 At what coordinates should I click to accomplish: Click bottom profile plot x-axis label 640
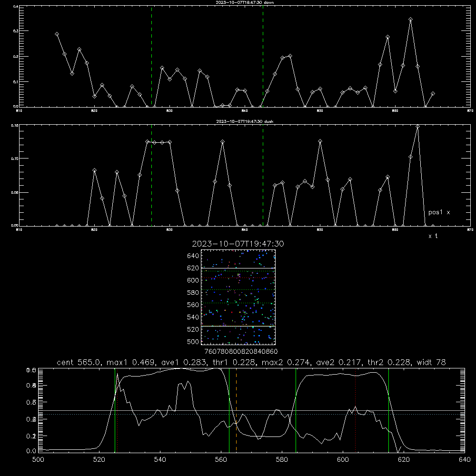pyautogui.click(x=465, y=460)
